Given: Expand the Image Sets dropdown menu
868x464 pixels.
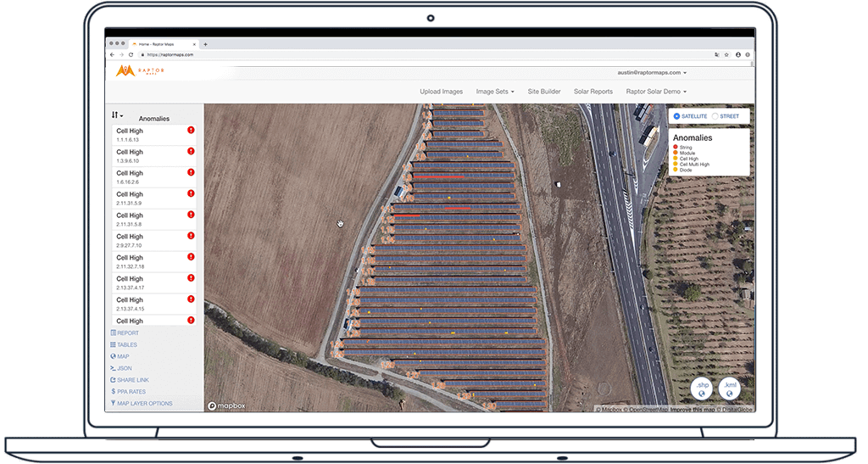Looking at the screenshot, I should 495,92.
